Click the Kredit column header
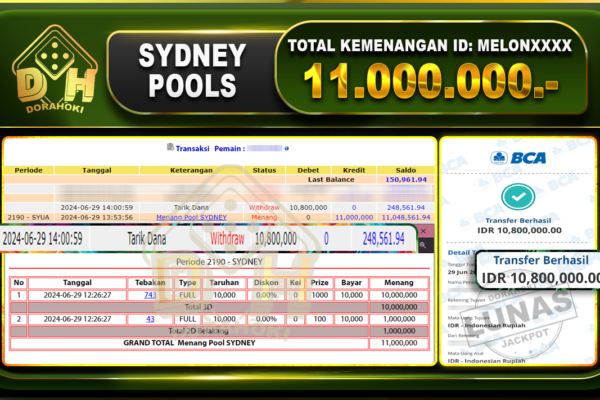This screenshot has width=600, height=400. tap(354, 170)
